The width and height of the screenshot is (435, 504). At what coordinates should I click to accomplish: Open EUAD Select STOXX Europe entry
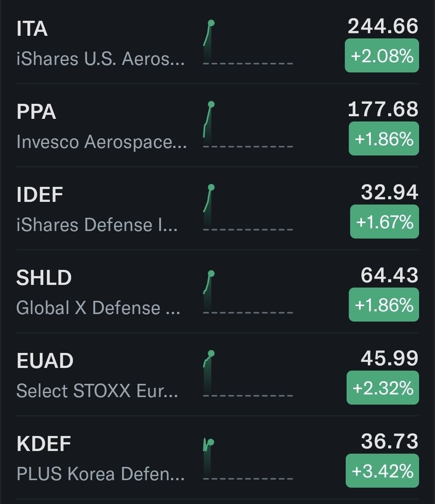[x=217, y=375]
